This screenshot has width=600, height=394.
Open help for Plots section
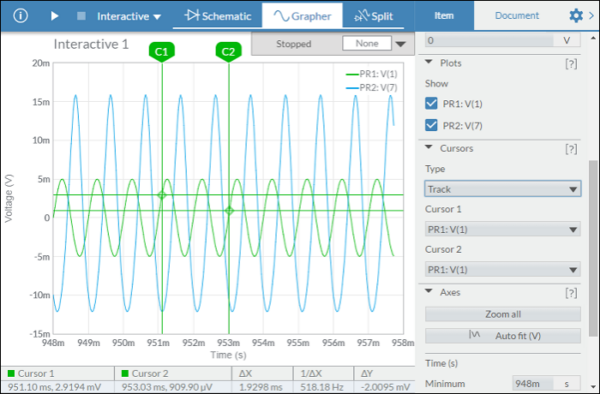(571, 63)
